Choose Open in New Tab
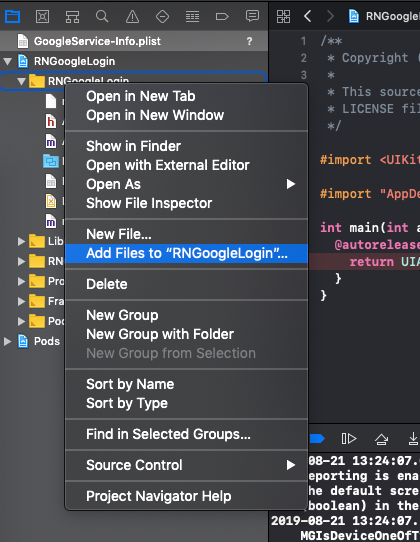 (187, 96)
